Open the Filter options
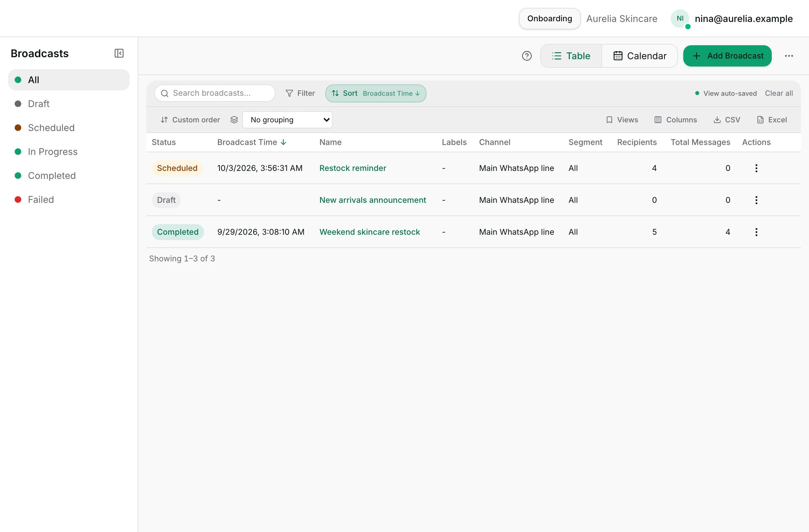This screenshot has height=532, width=809. click(x=300, y=93)
